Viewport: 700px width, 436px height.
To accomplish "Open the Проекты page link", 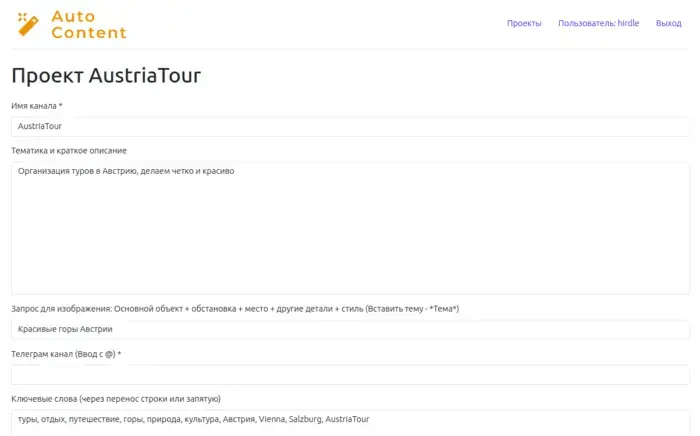I will (524, 23).
